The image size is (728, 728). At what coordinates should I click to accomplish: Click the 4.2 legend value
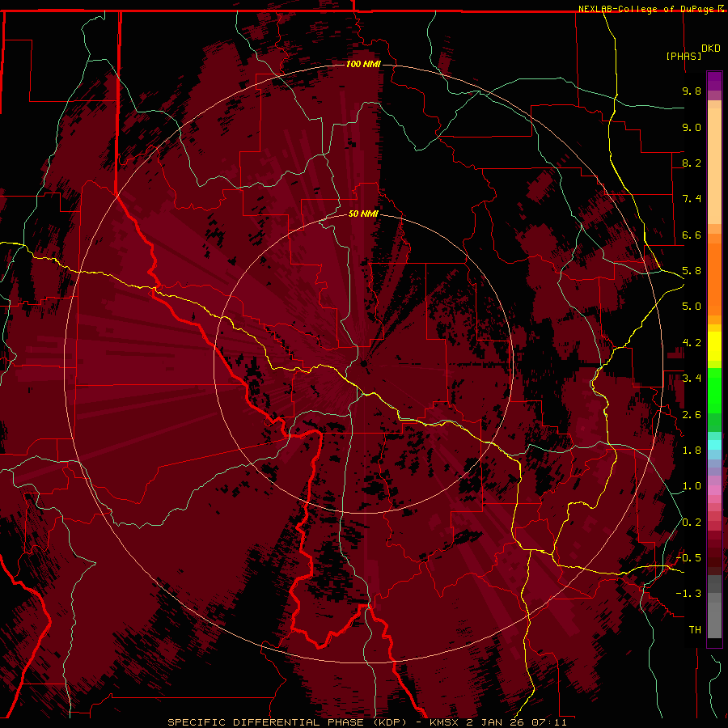pos(692,343)
